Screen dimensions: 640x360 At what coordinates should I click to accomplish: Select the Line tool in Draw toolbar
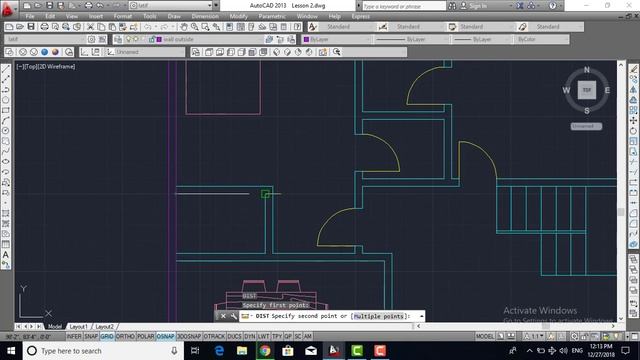(x=6, y=70)
